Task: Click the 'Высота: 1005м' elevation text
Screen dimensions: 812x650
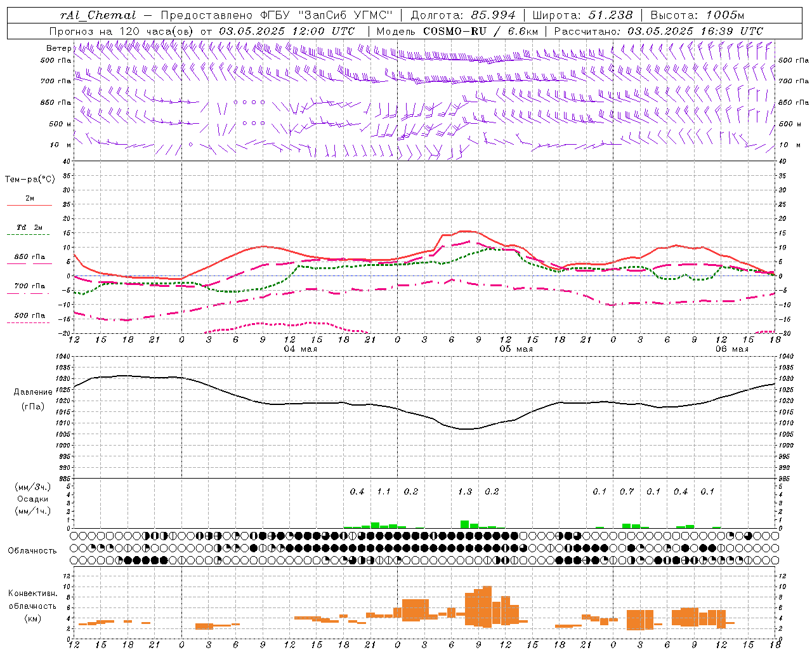Action: point(697,15)
